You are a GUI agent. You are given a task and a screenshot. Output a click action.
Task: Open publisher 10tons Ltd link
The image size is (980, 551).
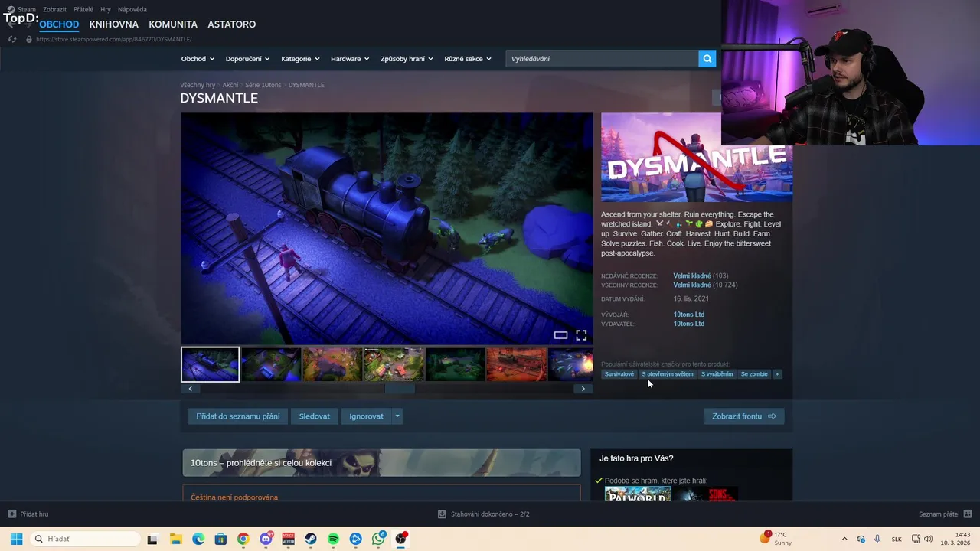click(688, 324)
